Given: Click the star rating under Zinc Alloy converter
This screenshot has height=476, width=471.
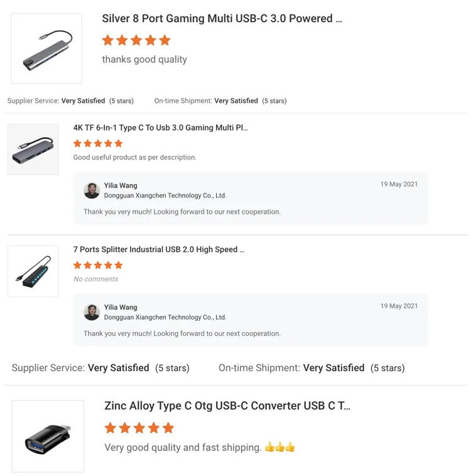Looking at the screenshot, I should click(x=139, y=428).
